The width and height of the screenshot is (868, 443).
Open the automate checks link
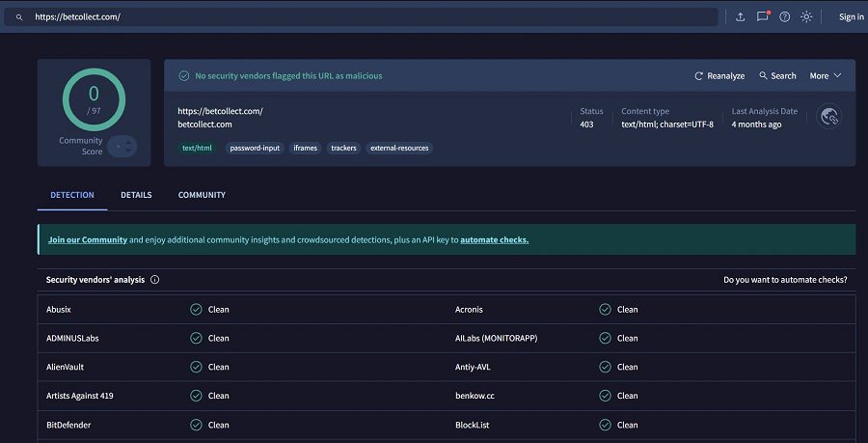coord(495,240)
